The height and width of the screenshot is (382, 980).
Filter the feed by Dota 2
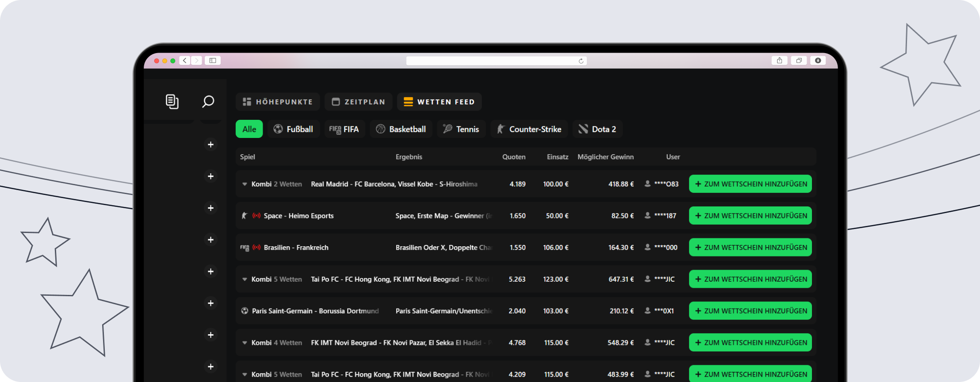pos(597,129)
